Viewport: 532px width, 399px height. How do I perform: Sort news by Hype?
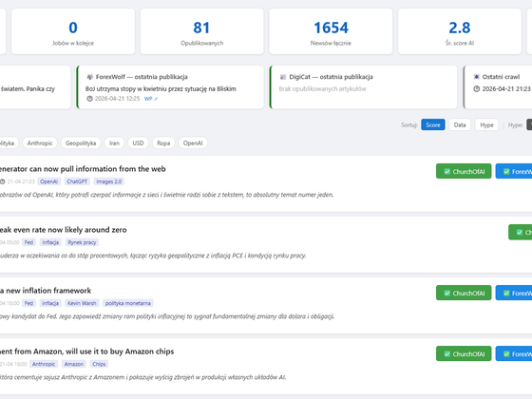point(486,124)
